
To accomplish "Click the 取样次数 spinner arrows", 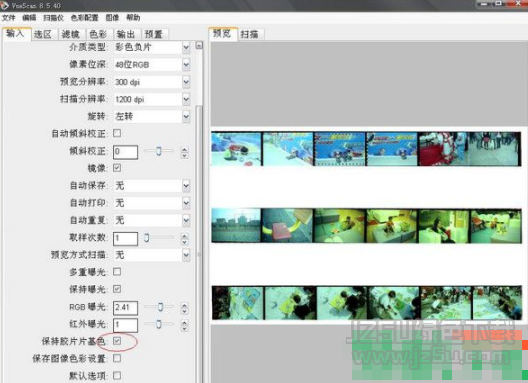I will [184, 239].
